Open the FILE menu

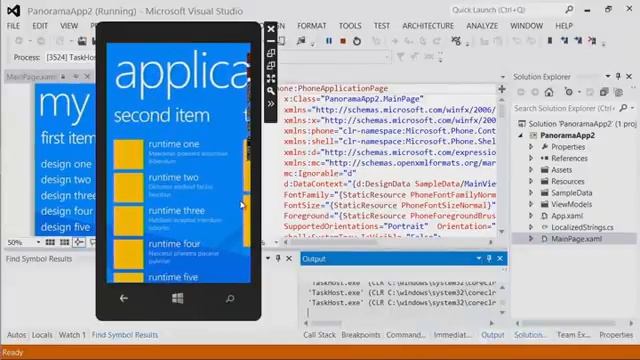pyautogui.click(x=13, y=26)
